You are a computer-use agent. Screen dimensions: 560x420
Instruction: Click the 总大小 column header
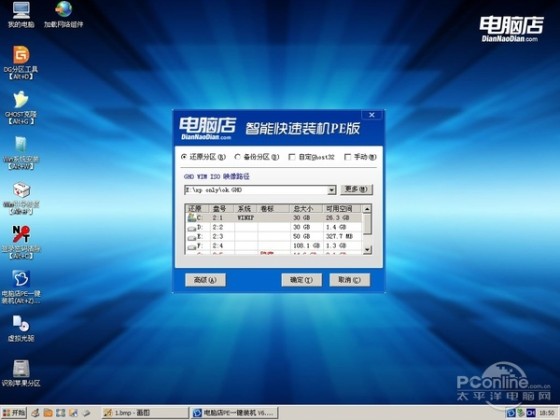(x=306, y=209)
